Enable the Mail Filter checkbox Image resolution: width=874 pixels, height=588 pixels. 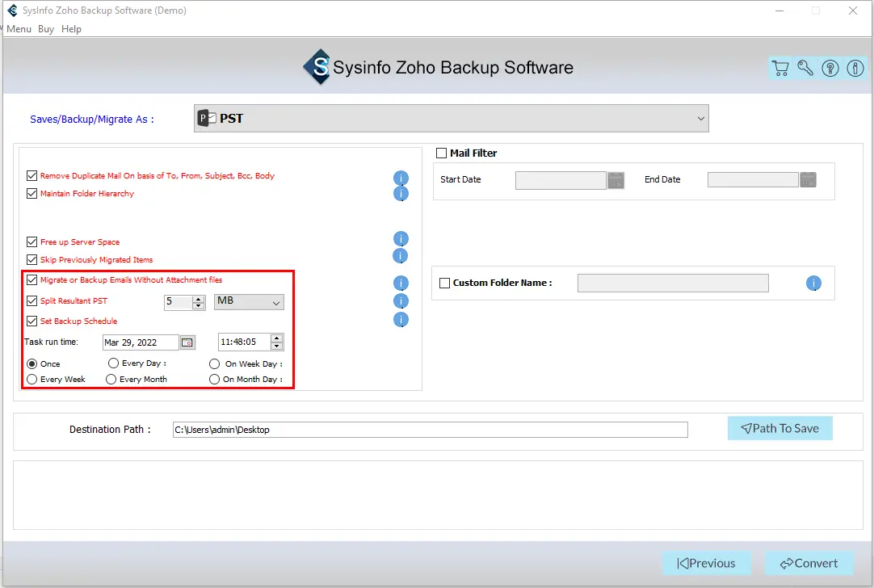pyautogui.click(x=442, y=153)
